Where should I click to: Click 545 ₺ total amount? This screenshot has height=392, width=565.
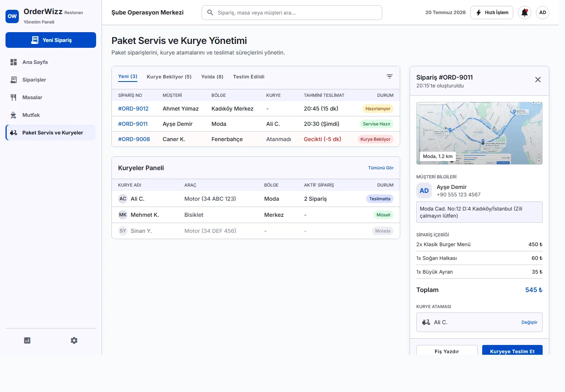534,290
